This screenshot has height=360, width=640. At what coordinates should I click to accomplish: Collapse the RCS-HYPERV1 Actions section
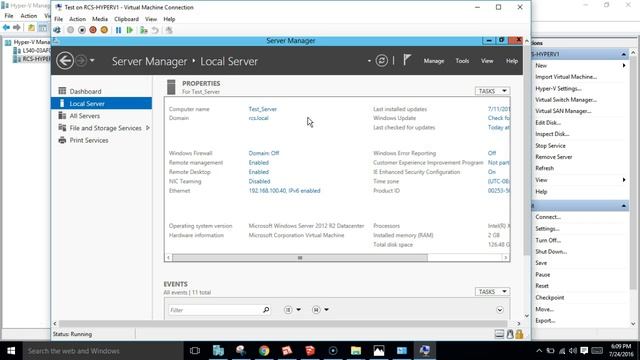[x=624, y=54]
